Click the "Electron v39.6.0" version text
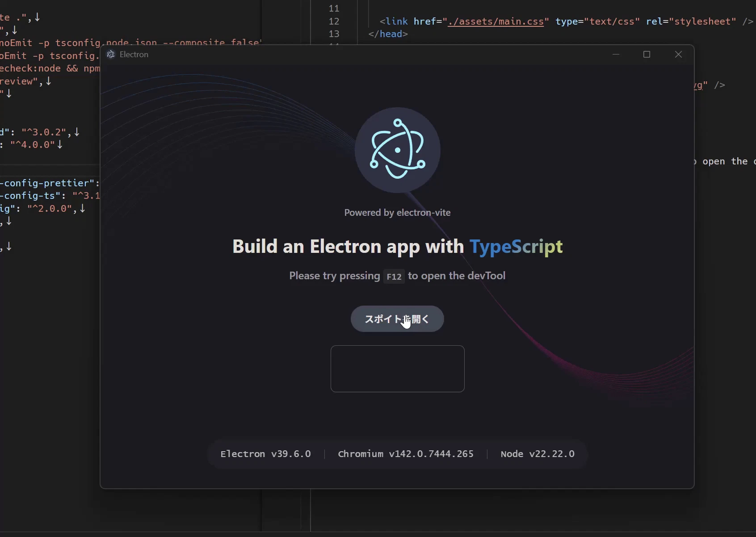This screenshot has height=537, width=756. point(266,454)
